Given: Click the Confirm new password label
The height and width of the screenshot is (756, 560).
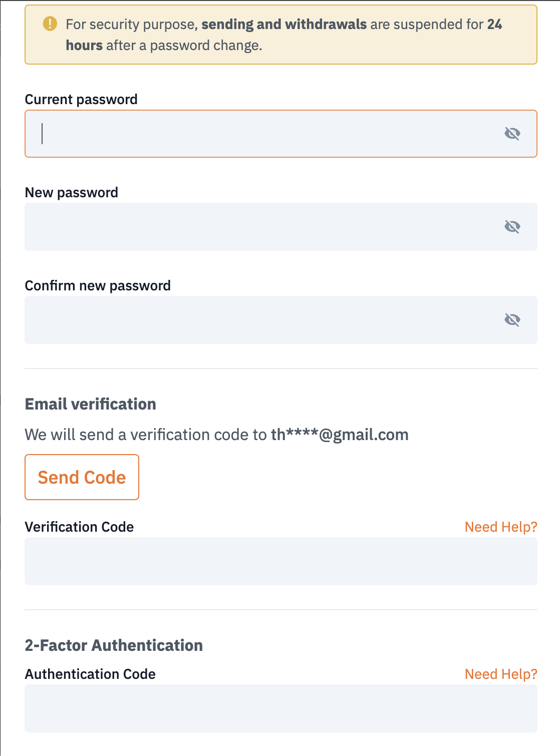Looking at the screenshot, I should click(98, 285).
